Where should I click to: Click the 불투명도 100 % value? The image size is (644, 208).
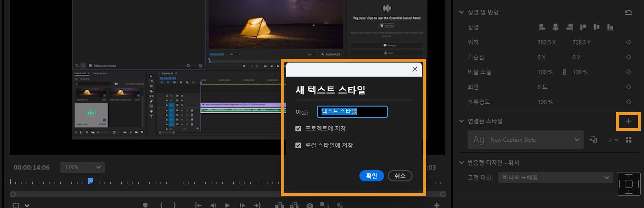[545, 102]
